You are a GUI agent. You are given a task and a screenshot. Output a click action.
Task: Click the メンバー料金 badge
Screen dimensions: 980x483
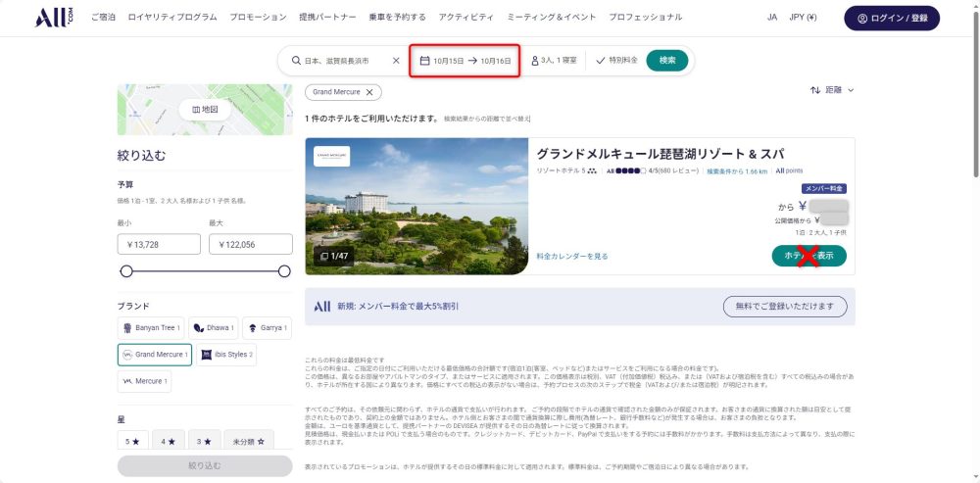[824, 189]
